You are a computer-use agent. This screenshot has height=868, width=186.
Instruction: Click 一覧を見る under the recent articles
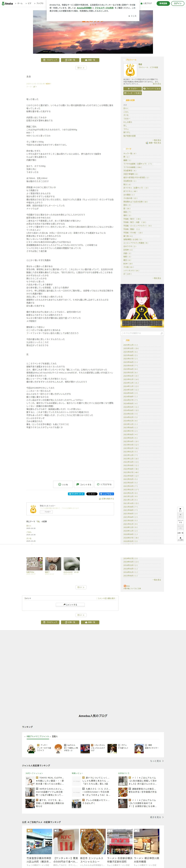coord(157,140)
